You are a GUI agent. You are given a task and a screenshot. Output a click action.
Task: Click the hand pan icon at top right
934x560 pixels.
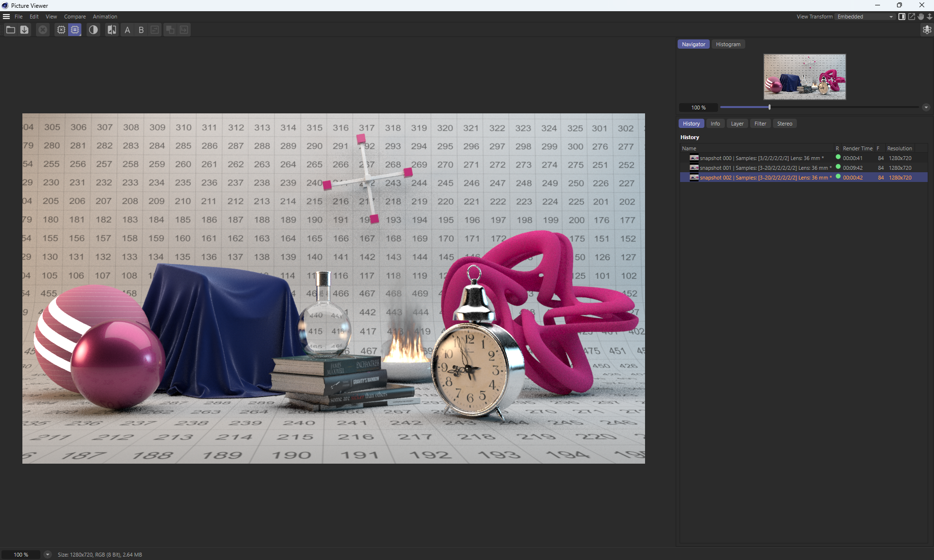tap(921, 17)
